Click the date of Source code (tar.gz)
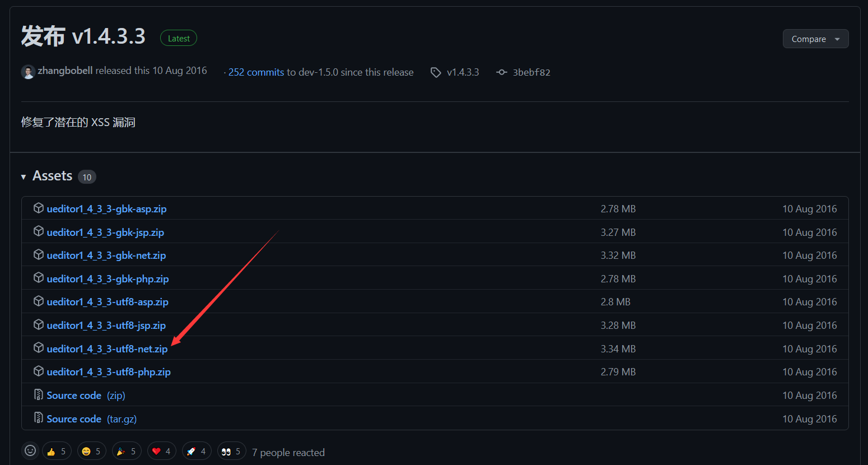868x465 pixels. click(810, 419)
